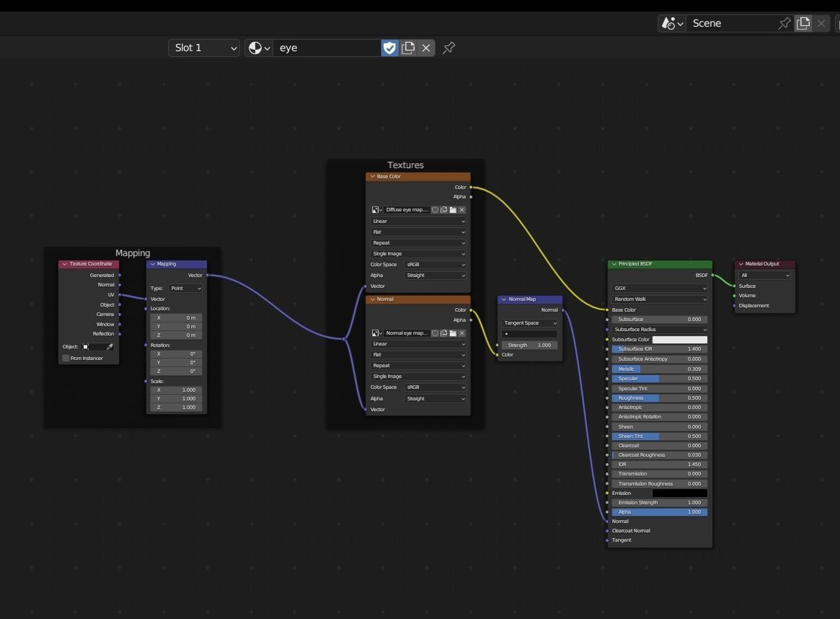Open folder icon on Diffuse eye map image
This screenshot has height=619, width=840.
click(453, 210)
